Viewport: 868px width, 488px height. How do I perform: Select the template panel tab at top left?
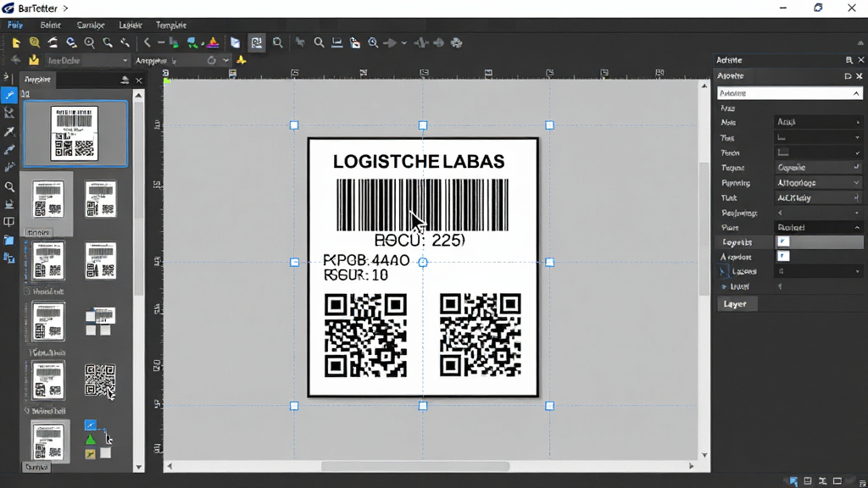37,80
